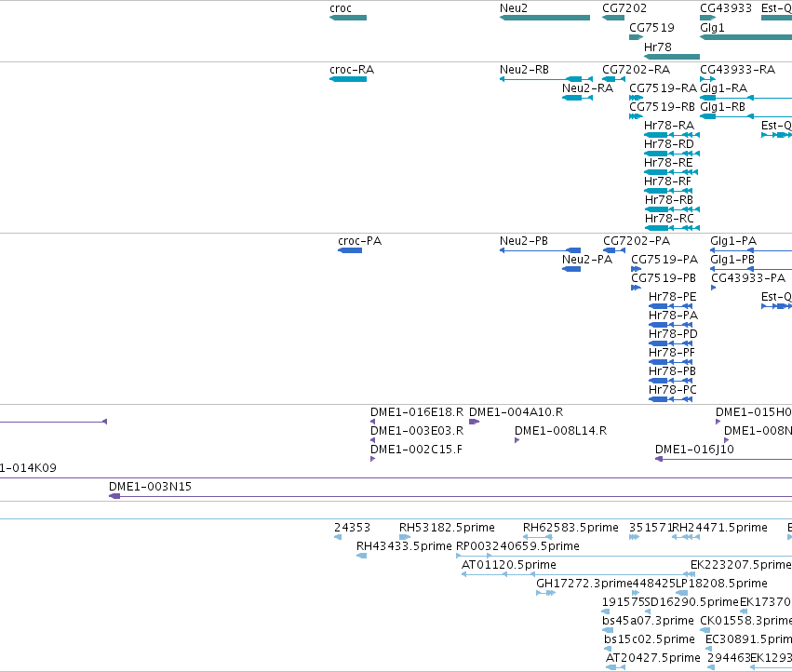Select the DME1-016E18.R clone end
The height and width of the screenshot is (672, 792).
coord(373,422)
